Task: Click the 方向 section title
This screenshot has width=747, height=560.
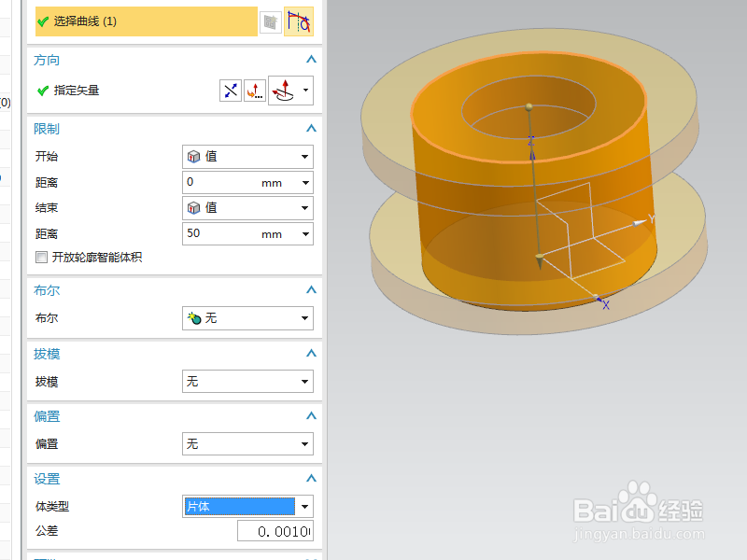Action: (x=47, y=60)
